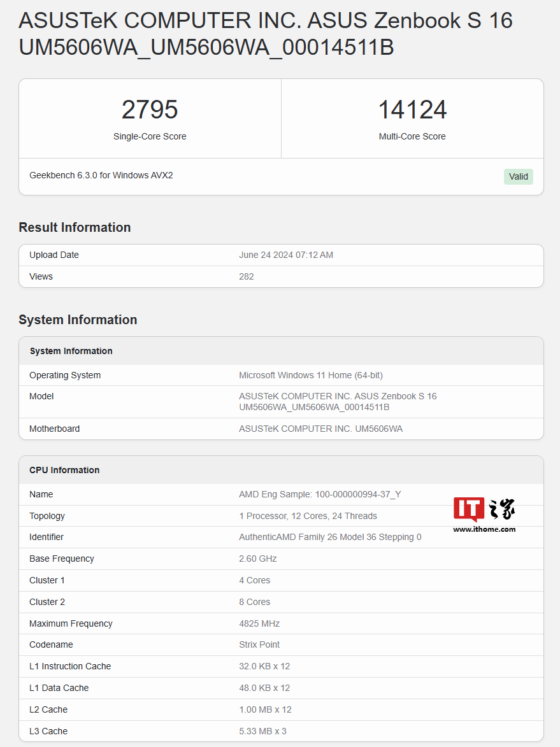This screenshot has width=560, height=747.
Task: Click the Codename row label
Action: point(51,644)
